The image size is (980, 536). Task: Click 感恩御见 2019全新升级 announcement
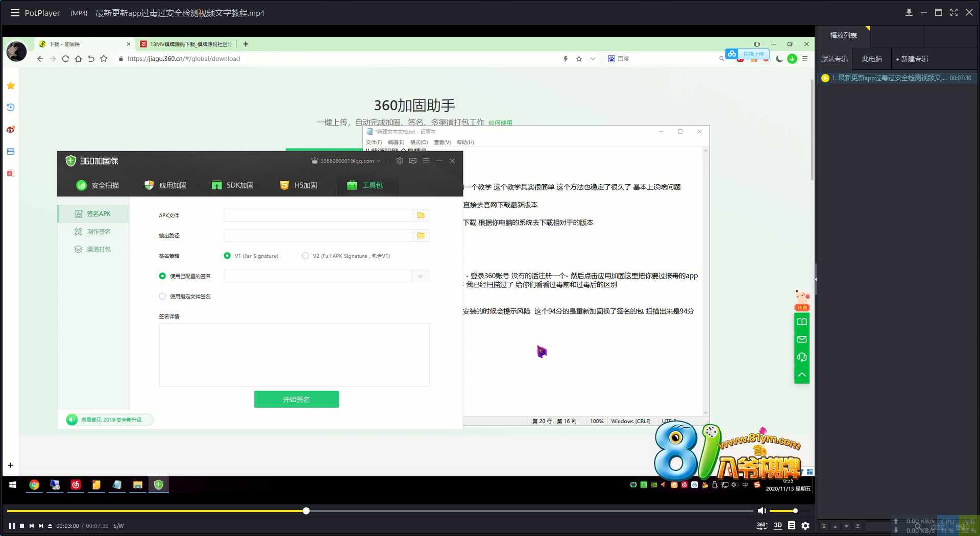[x=110, y=420]
